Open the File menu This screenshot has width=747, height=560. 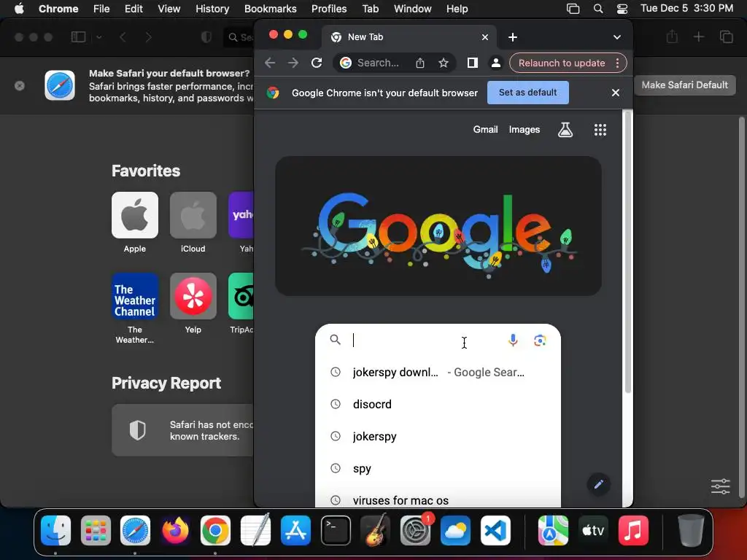pos(101,9)
